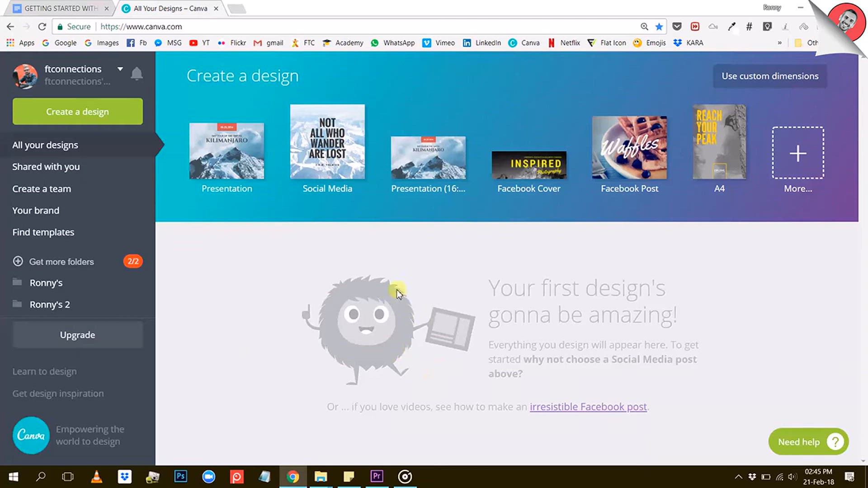This screenshot has width=868, height=488.
Task: Expand the ftconnections account dropdown arrow
Action: (x=120, y=69)
